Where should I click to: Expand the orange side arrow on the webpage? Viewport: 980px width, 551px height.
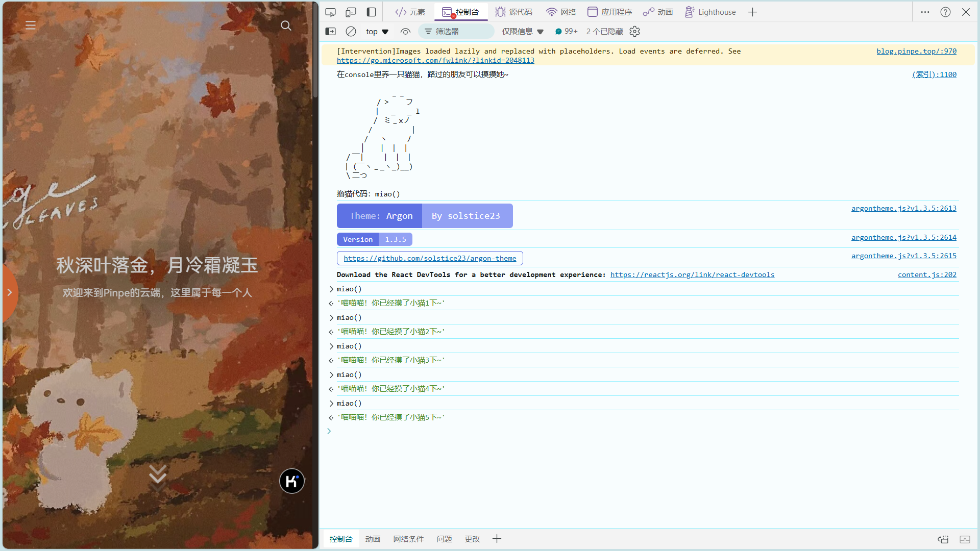[x=9, y=292]
